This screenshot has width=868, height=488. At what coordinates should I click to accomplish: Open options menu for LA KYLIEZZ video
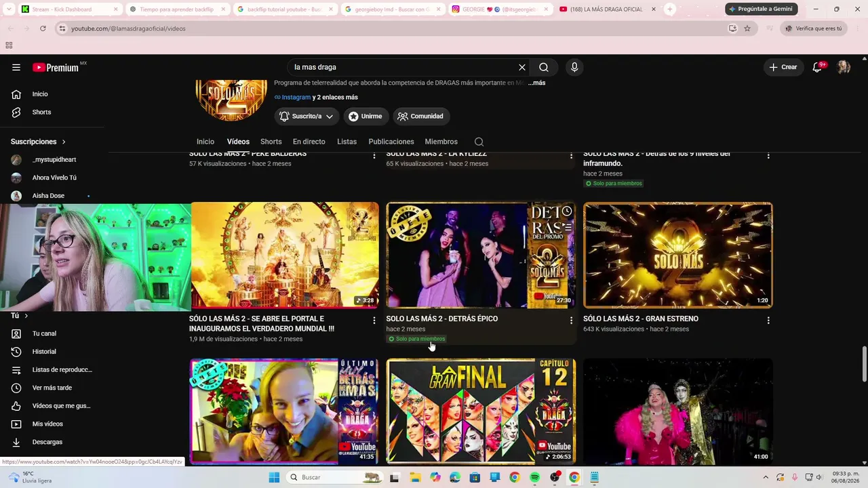point(571,156)
